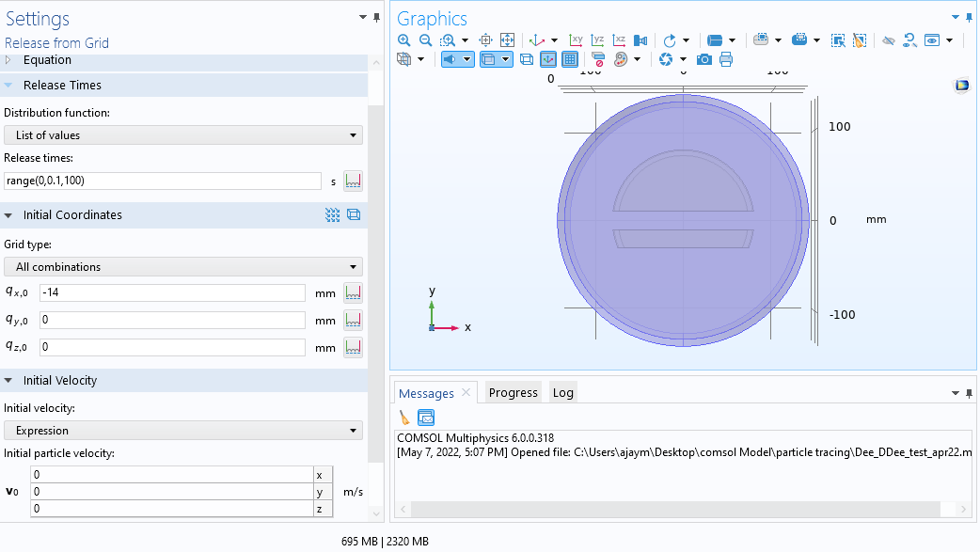
Task: Toggle wireframe rendering in Graphics toolbar
Action: point(527,59)
